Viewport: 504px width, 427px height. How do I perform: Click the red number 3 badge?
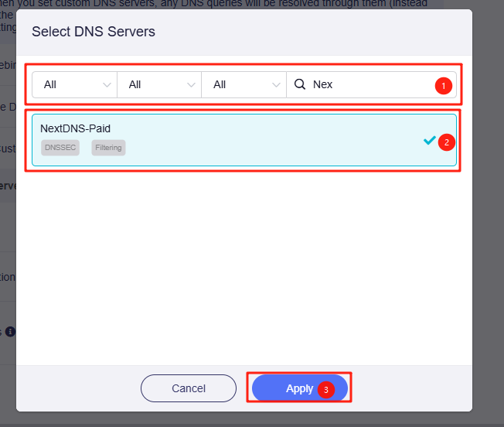[x=325, y=390]
